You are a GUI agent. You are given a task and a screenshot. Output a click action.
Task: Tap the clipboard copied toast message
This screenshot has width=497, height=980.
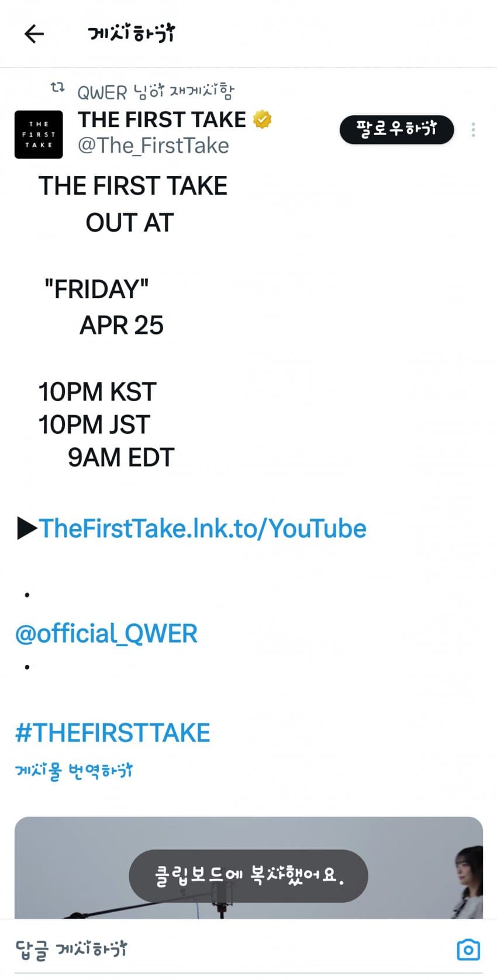click(x=248, y=875)
